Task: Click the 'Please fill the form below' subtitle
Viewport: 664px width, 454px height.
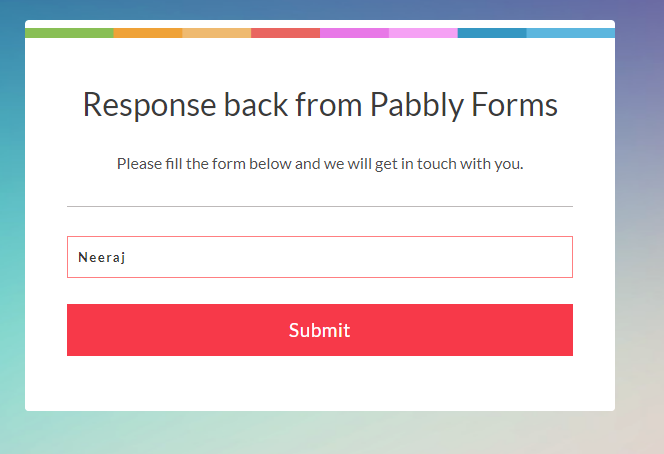Action: 320,164
